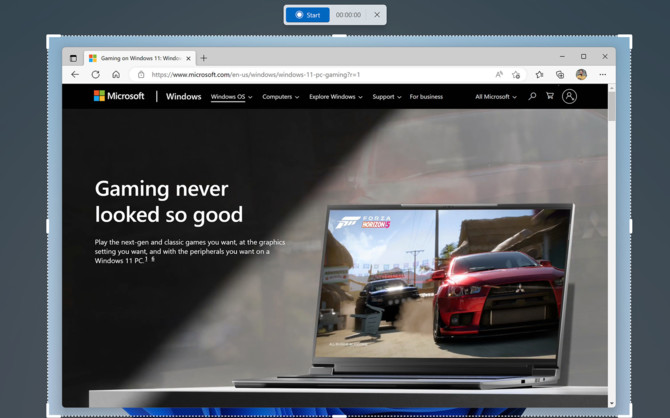
Task: Click the recording timer 00:00:00
Action: pos(348,15)
